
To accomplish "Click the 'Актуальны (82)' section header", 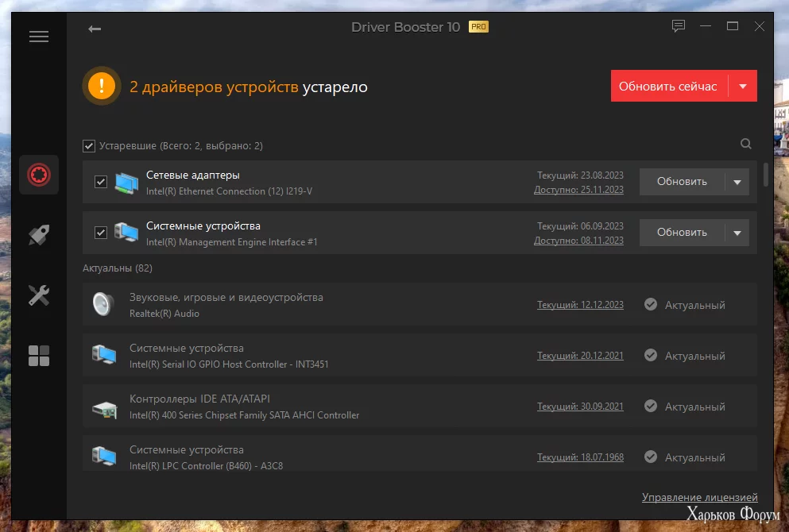I will pos(118,268).
